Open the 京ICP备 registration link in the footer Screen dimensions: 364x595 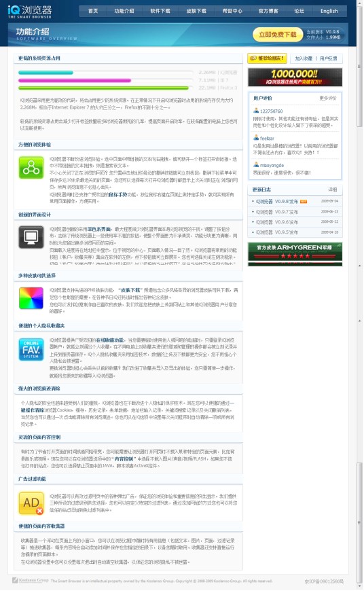point(324,581)
